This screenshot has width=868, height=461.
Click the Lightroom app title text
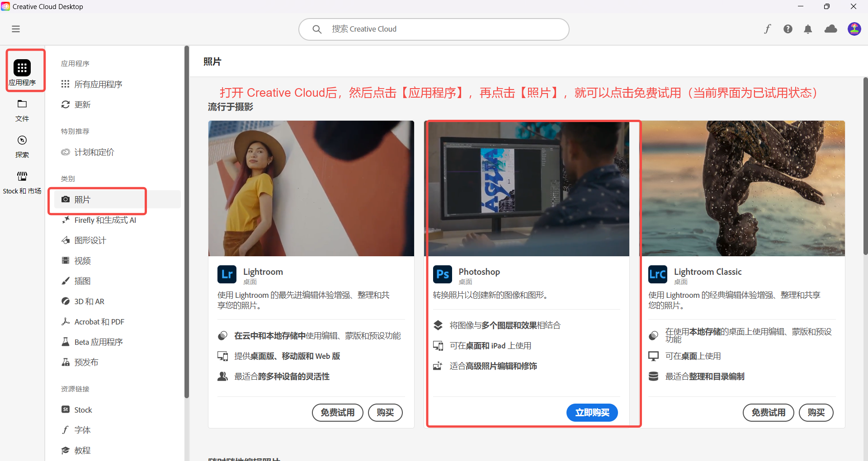263,272
